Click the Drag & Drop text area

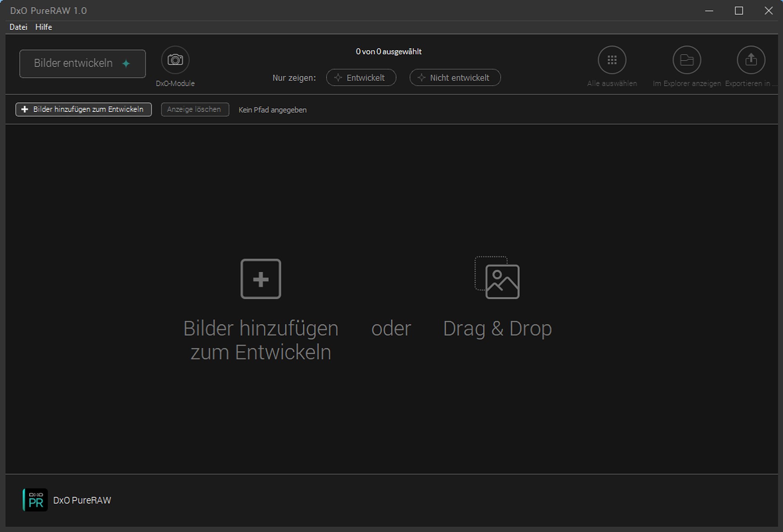[x=497, y=328]
